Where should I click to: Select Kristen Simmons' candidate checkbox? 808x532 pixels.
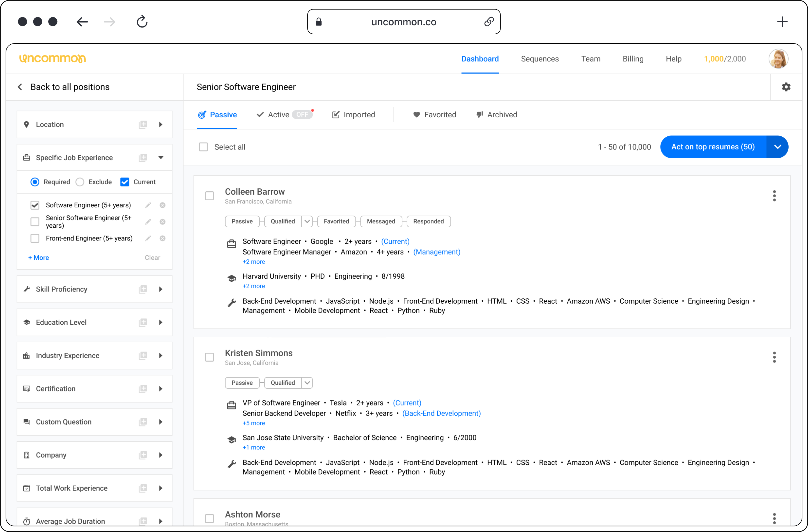210,357
